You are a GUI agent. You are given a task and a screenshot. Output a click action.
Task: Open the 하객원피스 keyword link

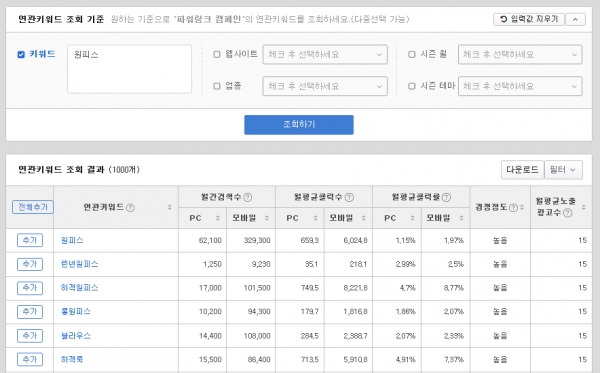coord(80,288)
